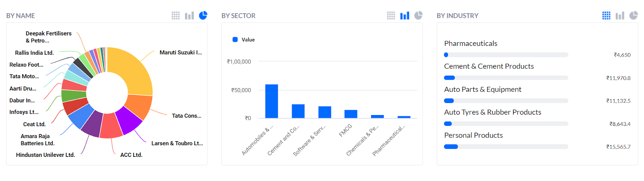Click the FMCG sector bar
This screenshot has height=181, width=644.
351,114
